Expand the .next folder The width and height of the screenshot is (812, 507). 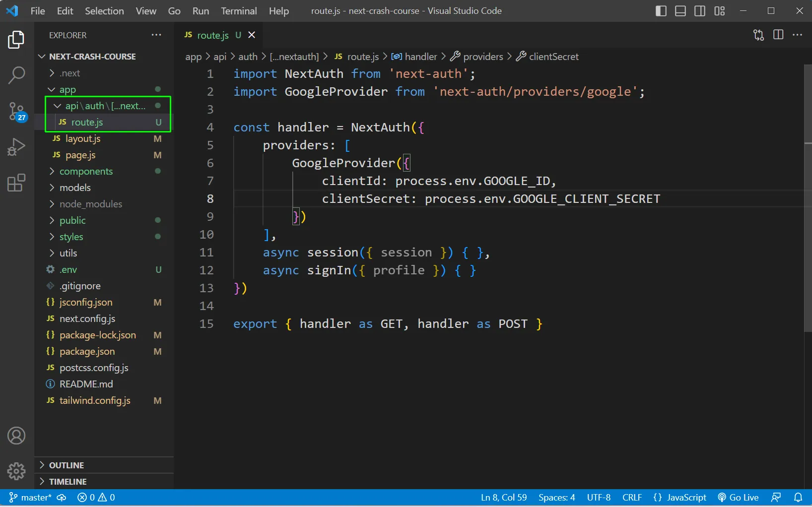coord(104,73)
